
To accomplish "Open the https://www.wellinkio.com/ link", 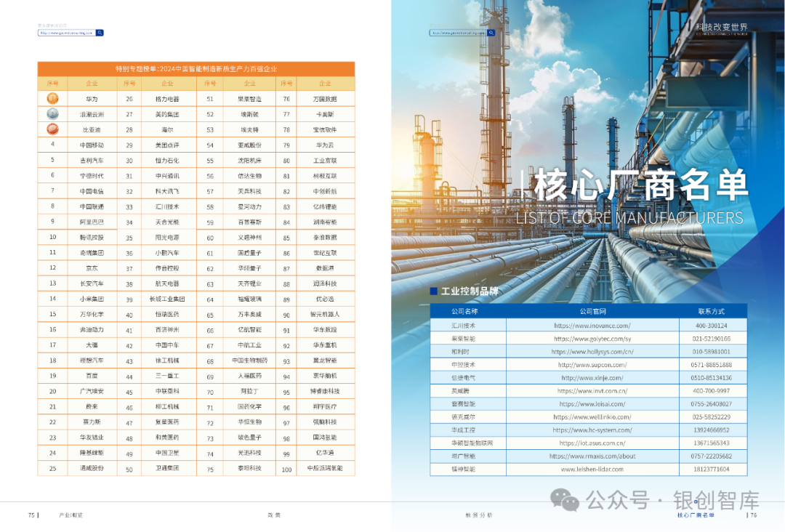I will pos(592,417).
